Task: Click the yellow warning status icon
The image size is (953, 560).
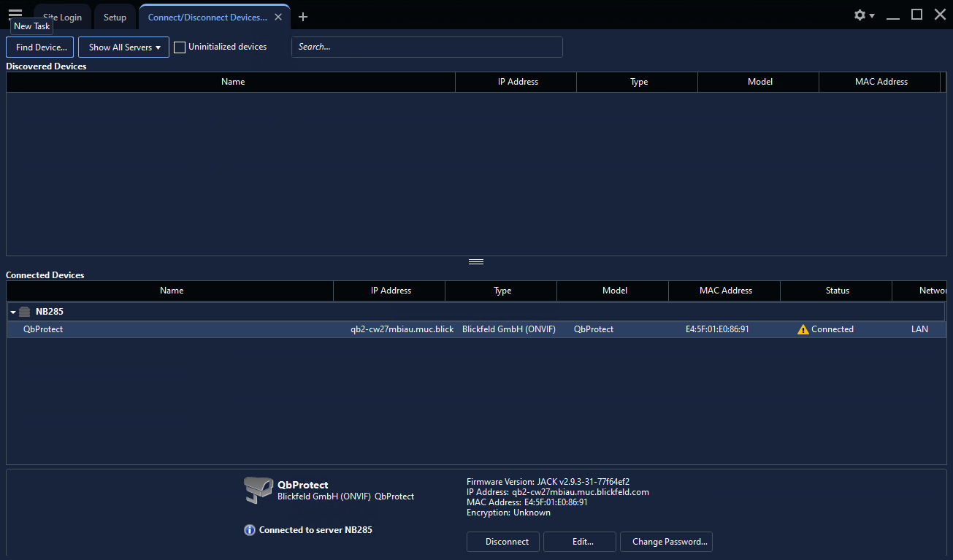Action: tap(803, 329)
